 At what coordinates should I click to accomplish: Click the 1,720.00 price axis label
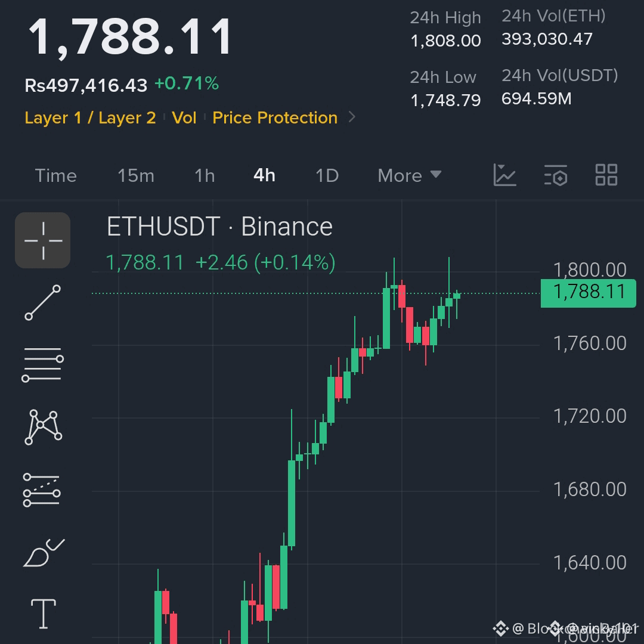590,416
